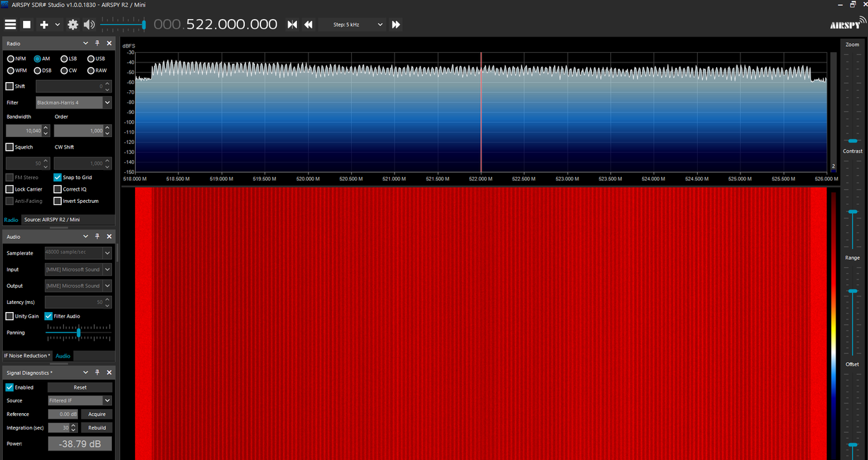Open the gear configuration icon
Viewport: 868px width, 460px height.
73,24
